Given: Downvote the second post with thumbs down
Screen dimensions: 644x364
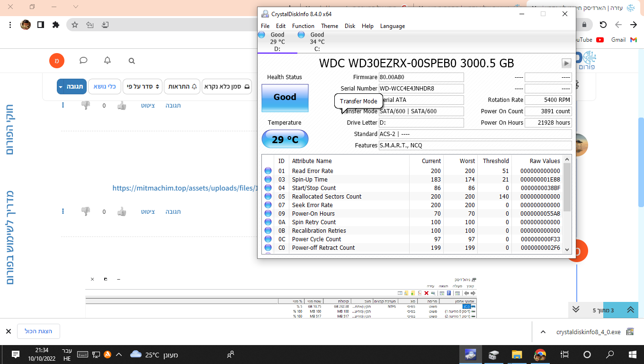Looking at the screenshot, I should [86, 211].
